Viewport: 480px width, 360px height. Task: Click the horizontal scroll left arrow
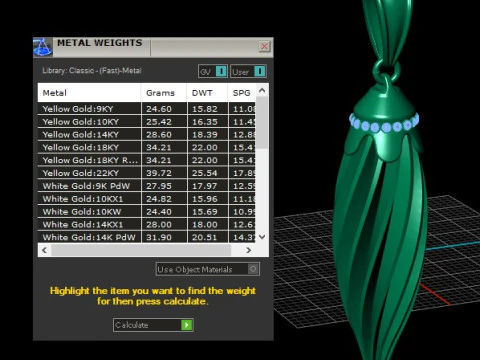point(45,250)
